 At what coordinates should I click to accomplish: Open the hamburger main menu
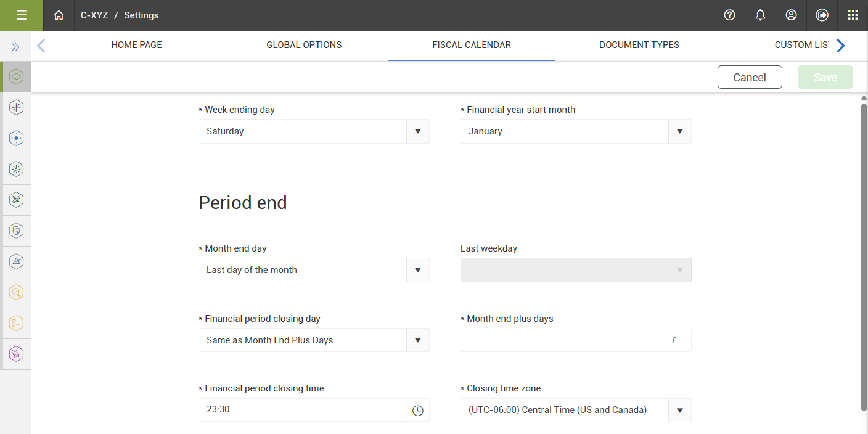point(22,15)
